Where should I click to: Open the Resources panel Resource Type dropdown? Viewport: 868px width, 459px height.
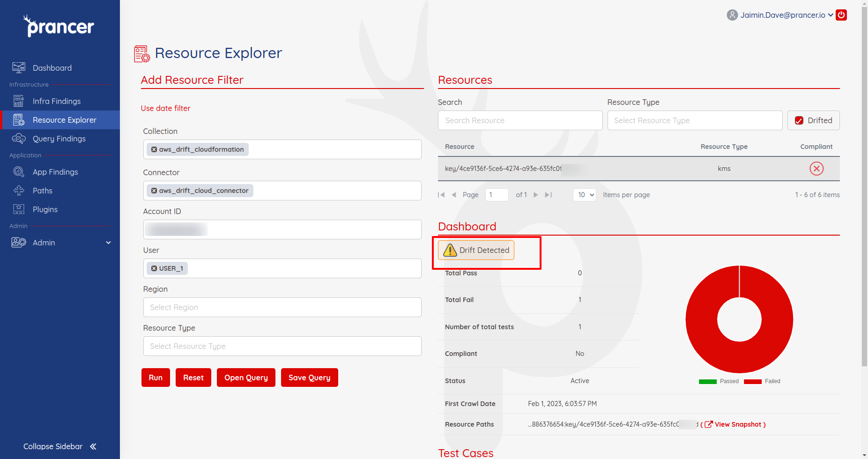pos(695,120)
